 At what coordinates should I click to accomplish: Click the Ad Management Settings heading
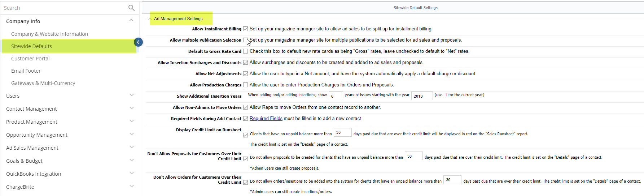click(178, 19)
